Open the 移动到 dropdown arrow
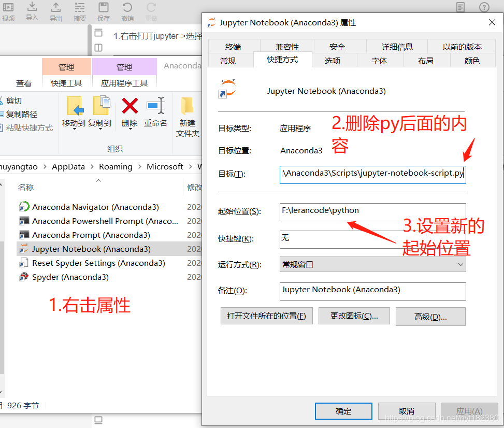The height and width of the screenshot is (428, 504). point(74,129)
